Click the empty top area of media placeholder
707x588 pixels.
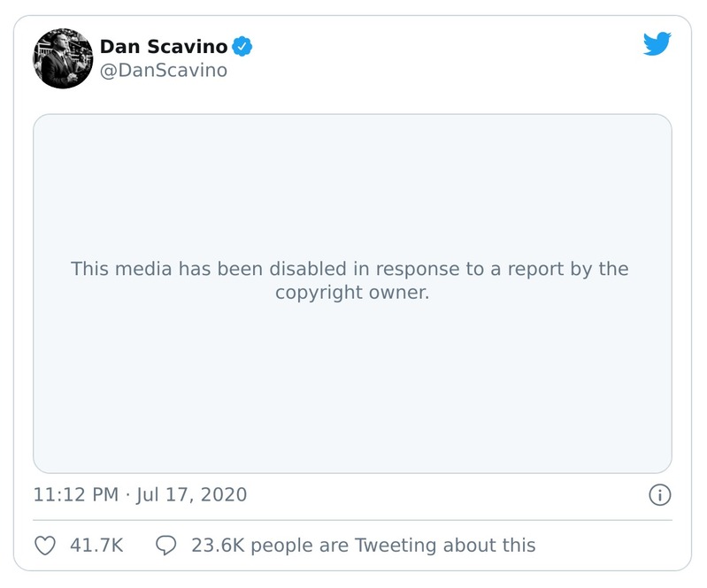click(x=352, y=168)
